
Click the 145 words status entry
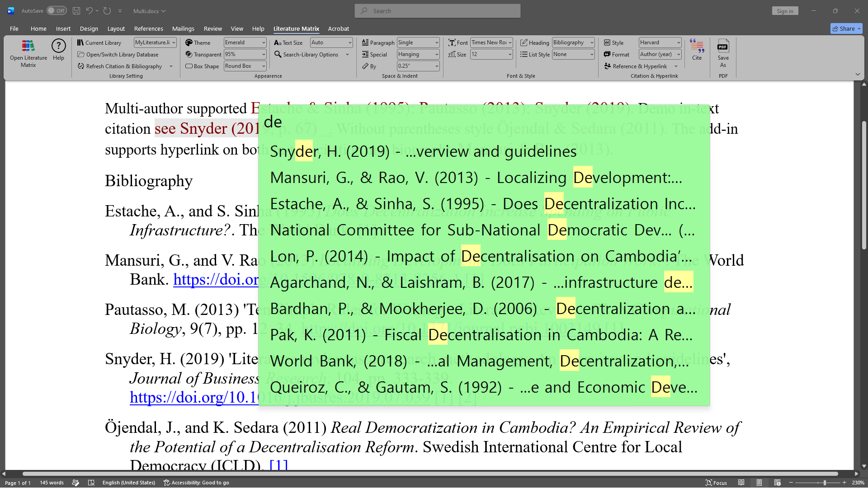pyautogui.click(x=52, y=483)
